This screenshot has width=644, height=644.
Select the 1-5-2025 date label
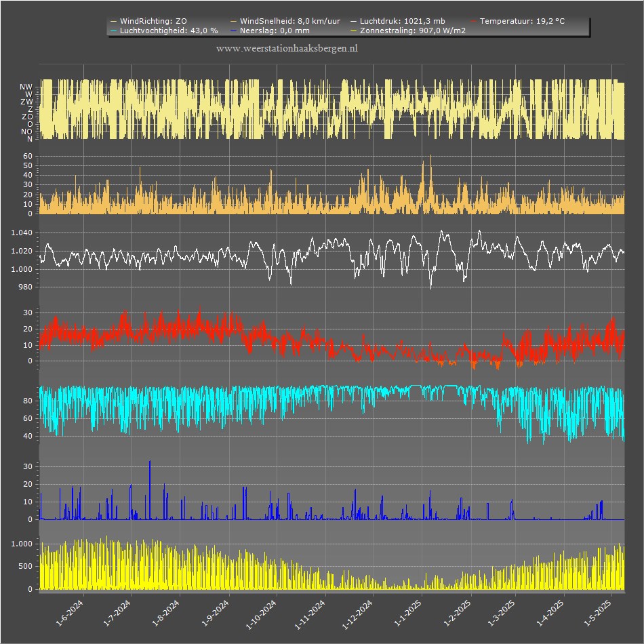(x=597, y=613)
